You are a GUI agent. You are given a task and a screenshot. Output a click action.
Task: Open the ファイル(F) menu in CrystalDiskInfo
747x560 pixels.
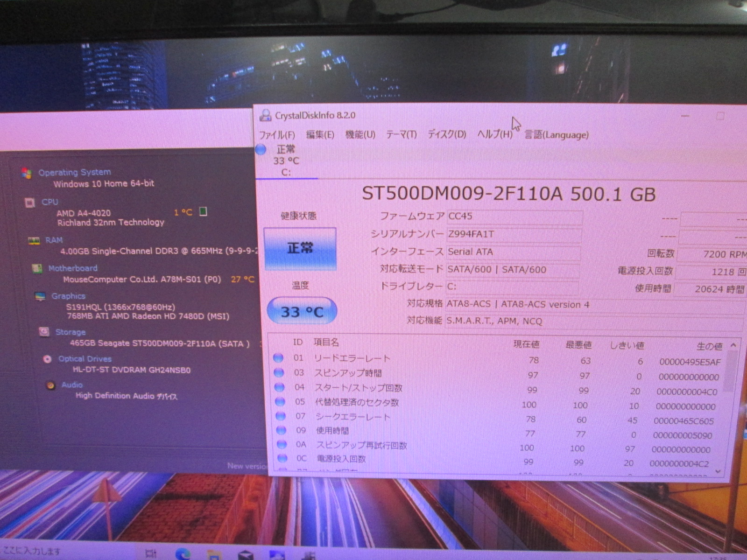(x=276, y=135)
